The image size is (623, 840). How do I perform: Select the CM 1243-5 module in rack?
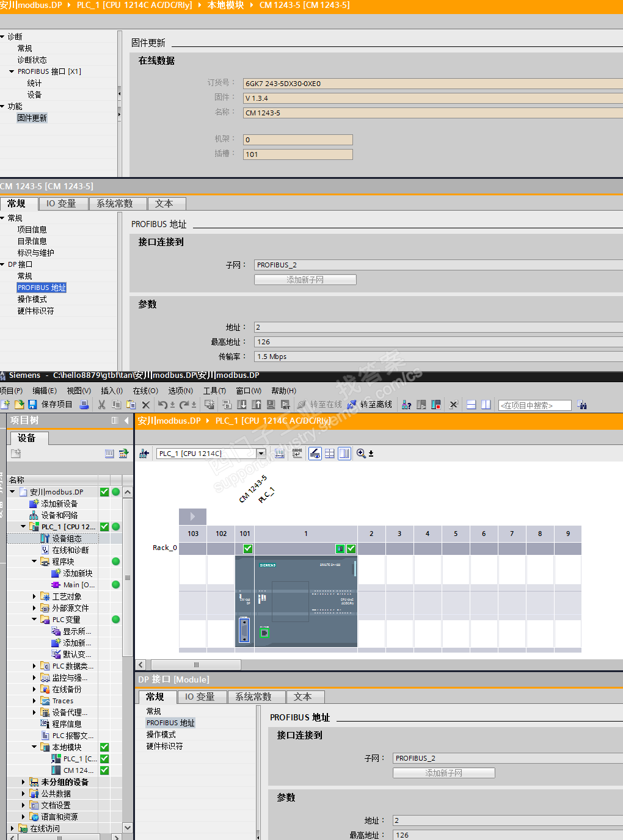click(x=245, y=601)
